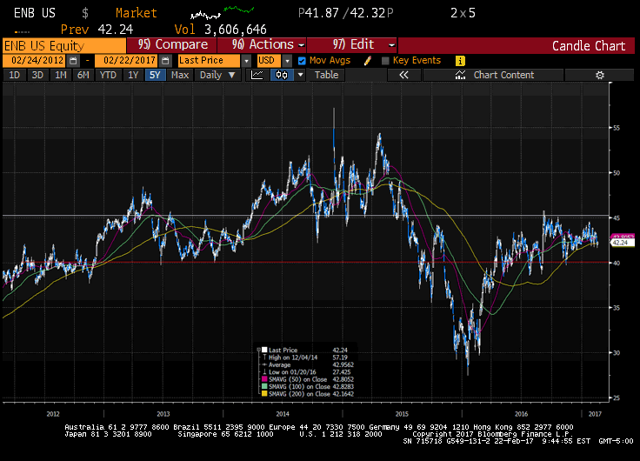Viewport: 640px width, 461px height.
Task: Open the Edit menu dropdown
Action: pyautogui.click(x=352, y=45)
